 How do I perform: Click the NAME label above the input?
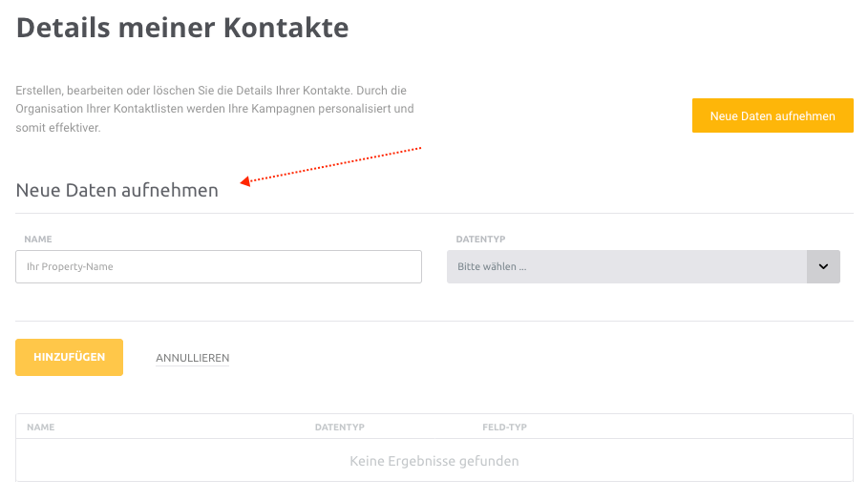pyautogui.click(x=37, y=239)
